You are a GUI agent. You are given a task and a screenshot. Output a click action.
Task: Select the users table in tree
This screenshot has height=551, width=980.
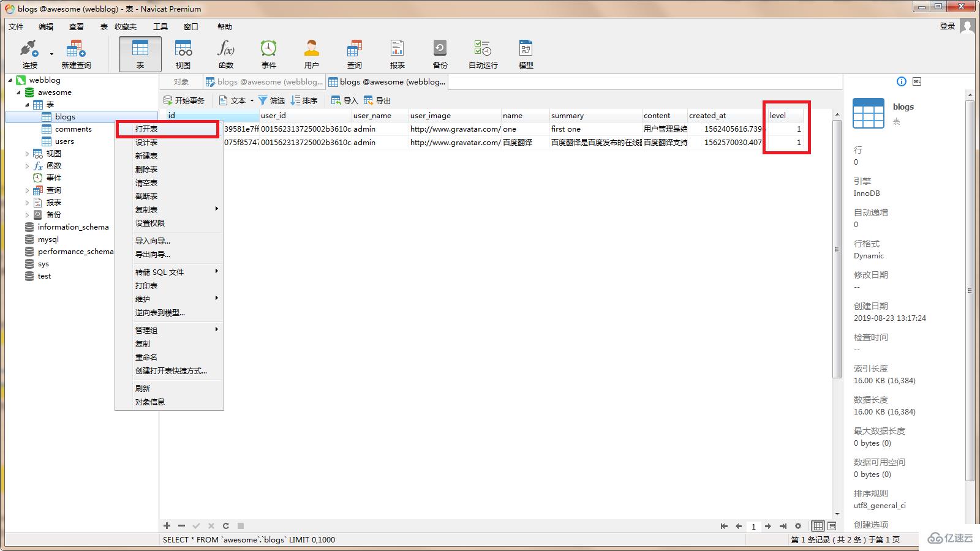pos(64,141)
